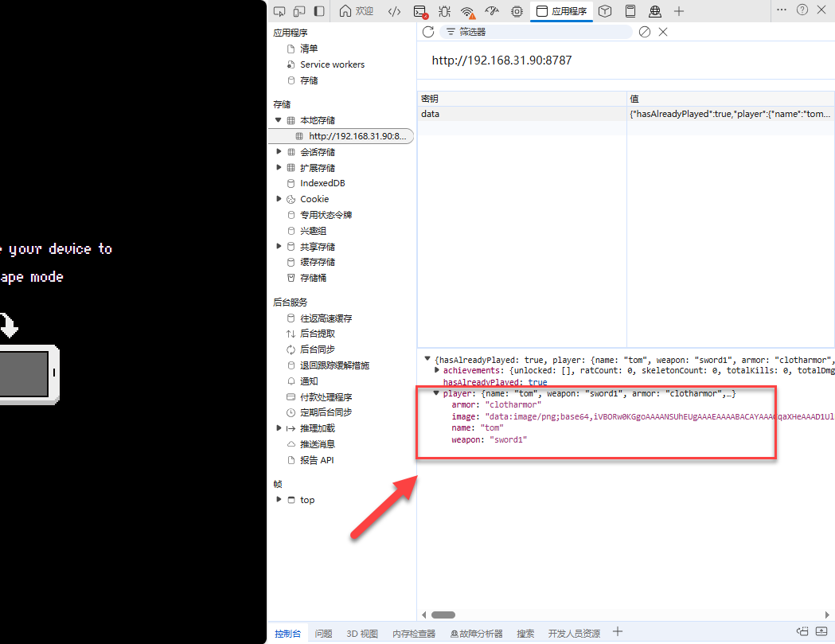Open the CSS overview document tool
The image size is (835, 644).
click(630, 11)
